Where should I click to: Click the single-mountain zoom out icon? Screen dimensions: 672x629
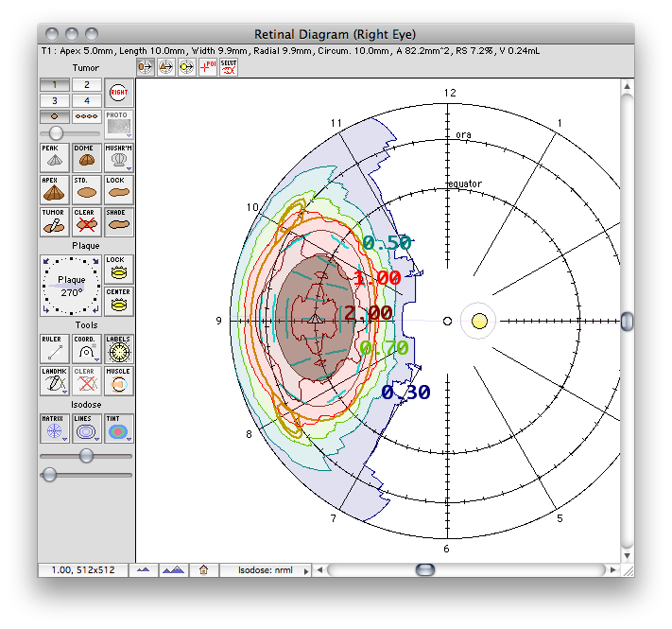click(x=143, y=570)
